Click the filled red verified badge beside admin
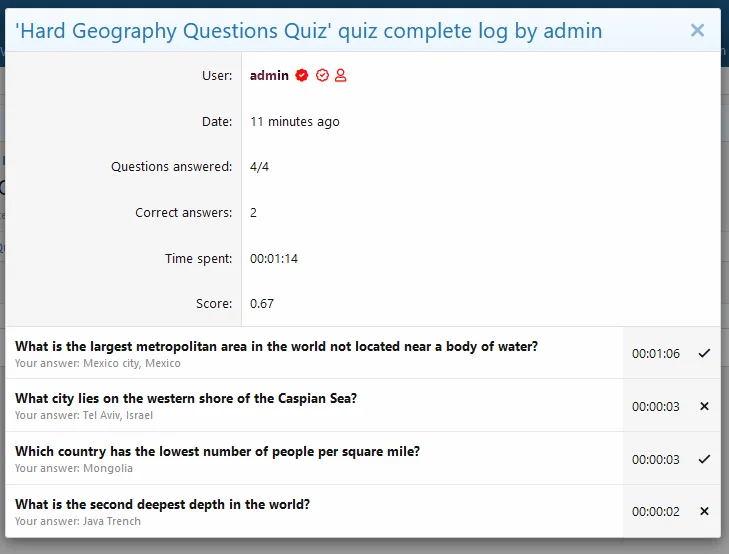 [x=302, y=76]
